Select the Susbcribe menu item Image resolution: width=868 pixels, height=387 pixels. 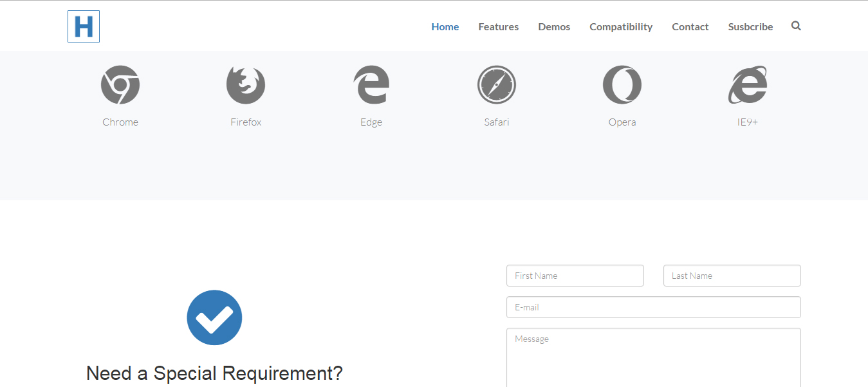tap(751, 26)
